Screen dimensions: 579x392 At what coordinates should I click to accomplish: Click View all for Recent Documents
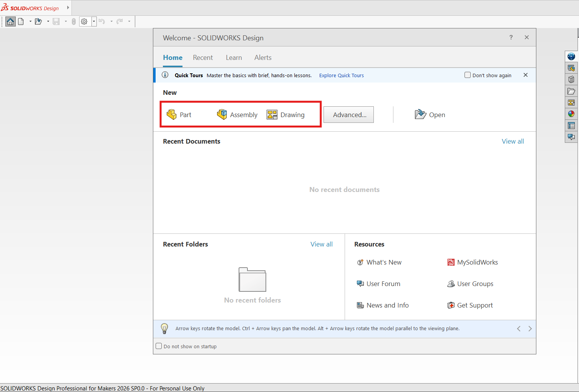point(513,141)
